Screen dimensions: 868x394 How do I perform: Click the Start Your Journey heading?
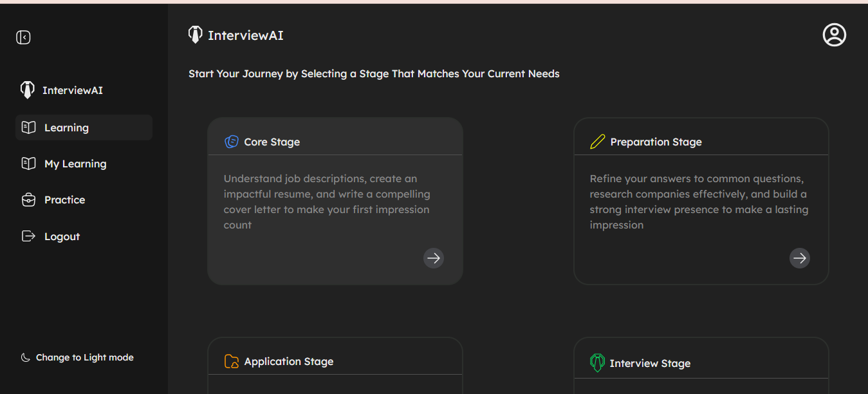tap(374, 74)
